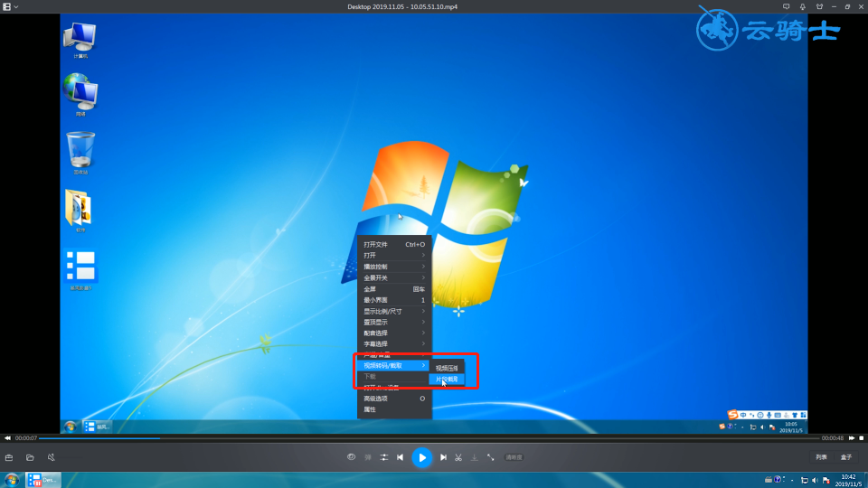Open the taskbar clock showing 10:42
This screenshot has width=868, height=488.
pos(848,480)
